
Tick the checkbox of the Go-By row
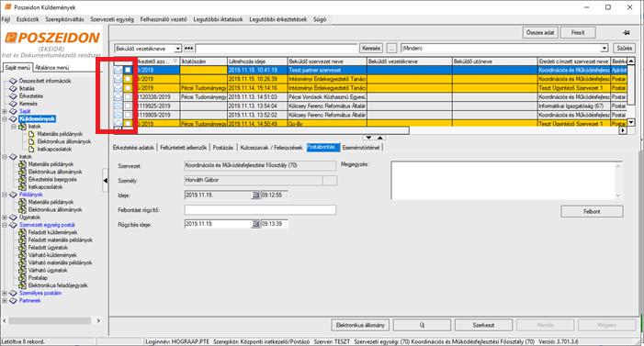(128, 124)
